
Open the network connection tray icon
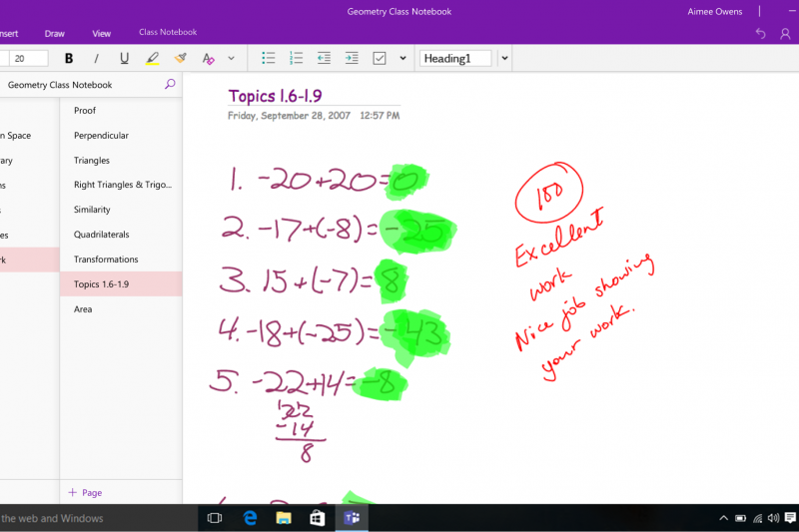(x=758, y=518)
